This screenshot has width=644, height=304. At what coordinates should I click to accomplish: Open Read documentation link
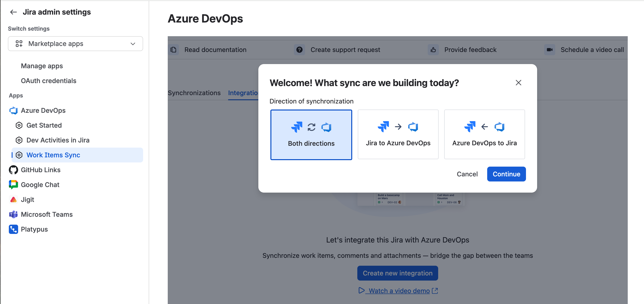point(215,50)
